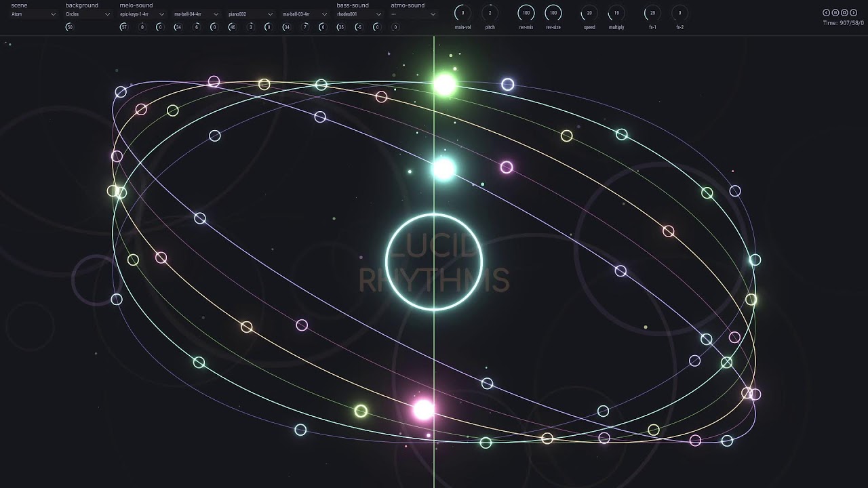Viewport: 868px width, 488px height.
Task: Open the rhodes001 bass-sound dropdown
Action: tap(359, 14)
